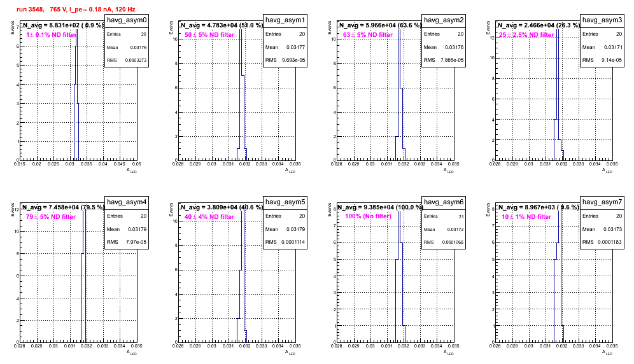
Task: Click the N_avg = 2.466e+04 label
Action: 539,25
